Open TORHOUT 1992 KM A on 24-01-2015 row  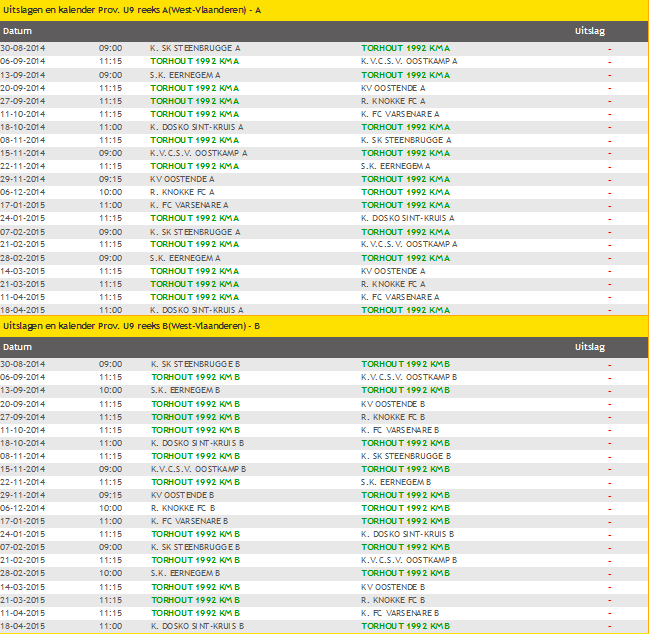pos(195,218)
